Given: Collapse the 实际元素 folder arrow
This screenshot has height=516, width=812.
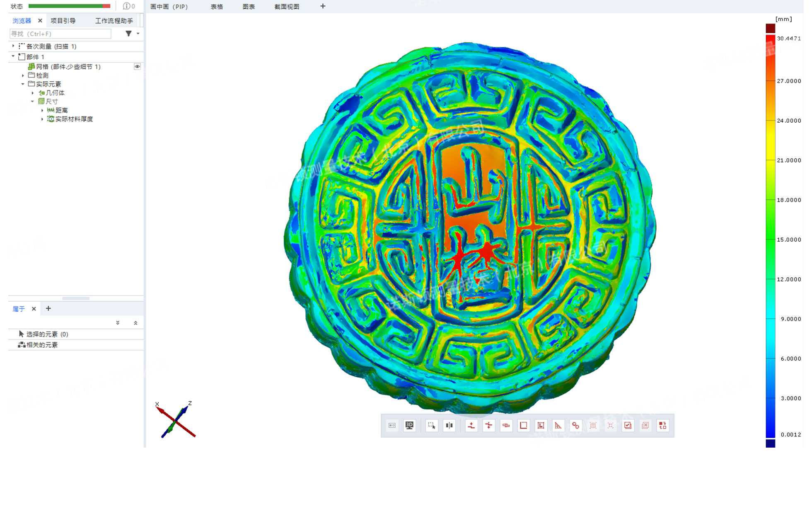Looking at the screenshot, I should point(23,84).
